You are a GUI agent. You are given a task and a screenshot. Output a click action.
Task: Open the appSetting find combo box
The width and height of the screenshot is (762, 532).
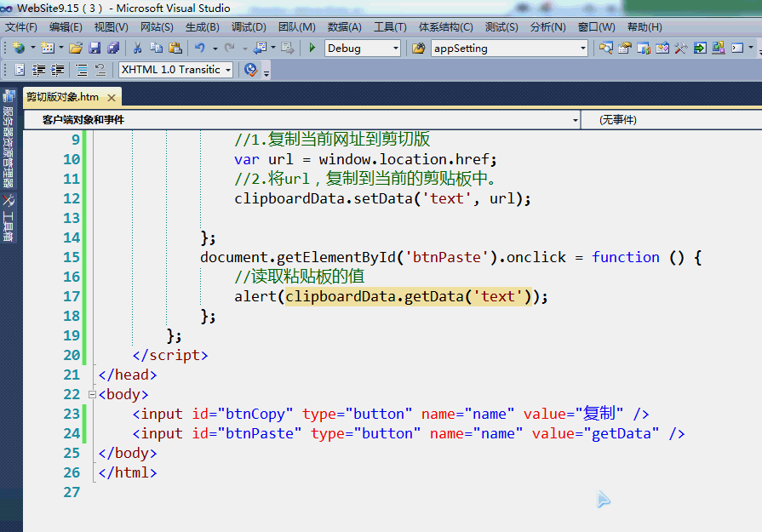582,49
